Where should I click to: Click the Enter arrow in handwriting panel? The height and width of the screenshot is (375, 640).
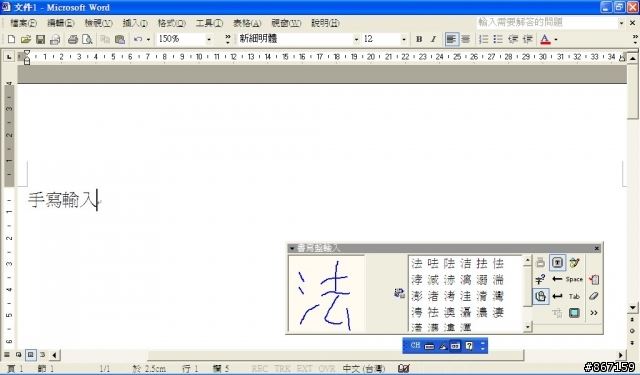pyautogui.click(x=557, y=296)
